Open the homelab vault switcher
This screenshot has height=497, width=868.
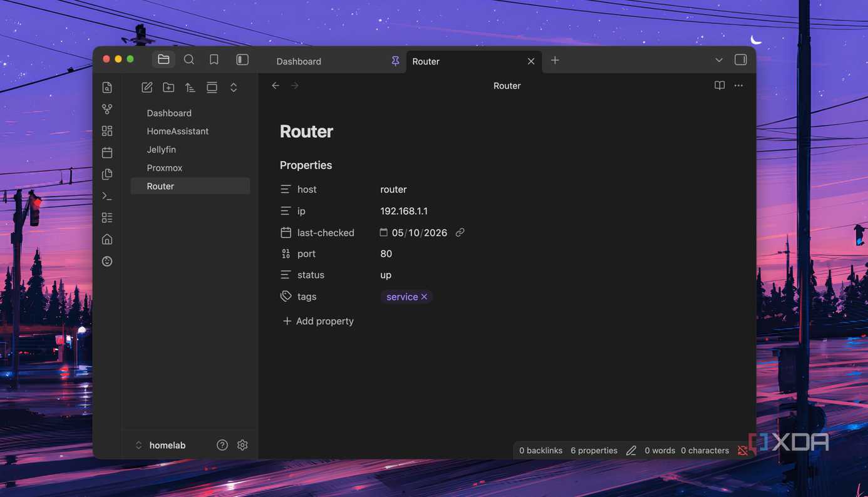(161, 445)
